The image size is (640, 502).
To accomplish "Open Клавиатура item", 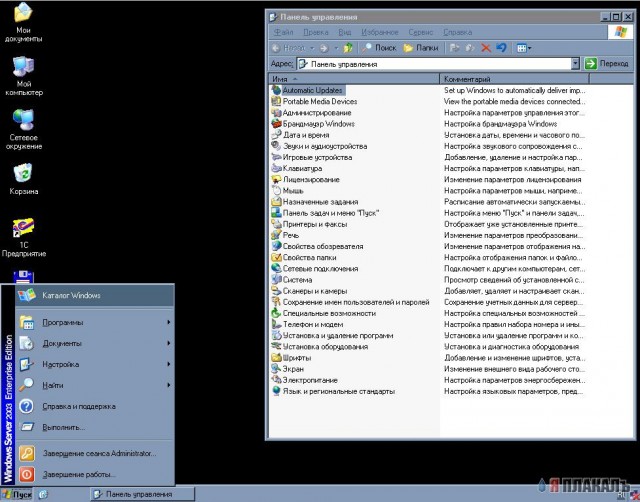I will [x=297, y=168].
